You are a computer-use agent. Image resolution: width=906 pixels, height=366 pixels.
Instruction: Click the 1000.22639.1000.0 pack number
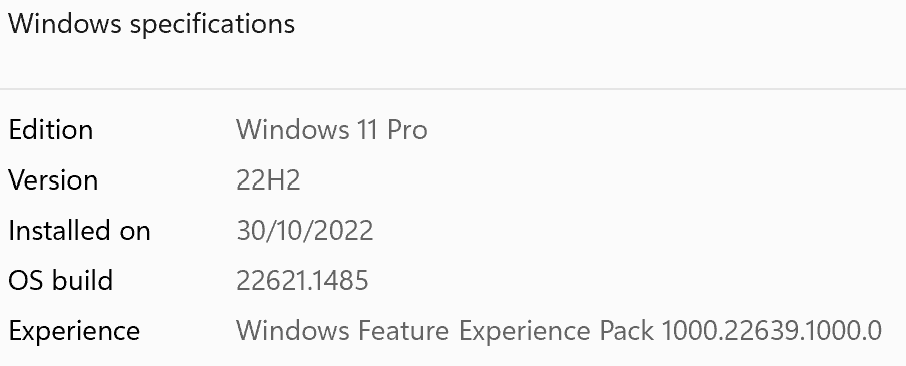click(771, 331)
